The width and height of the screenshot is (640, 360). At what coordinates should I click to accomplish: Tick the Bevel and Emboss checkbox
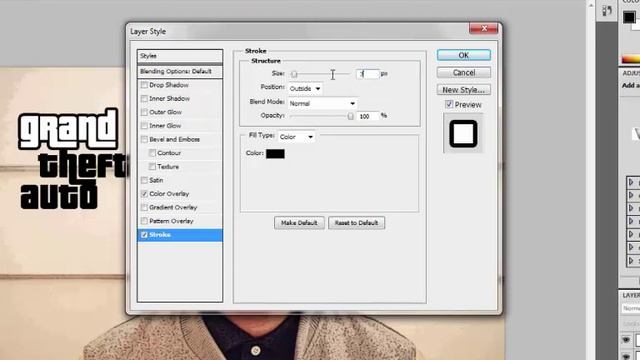[x=144, y=140]
